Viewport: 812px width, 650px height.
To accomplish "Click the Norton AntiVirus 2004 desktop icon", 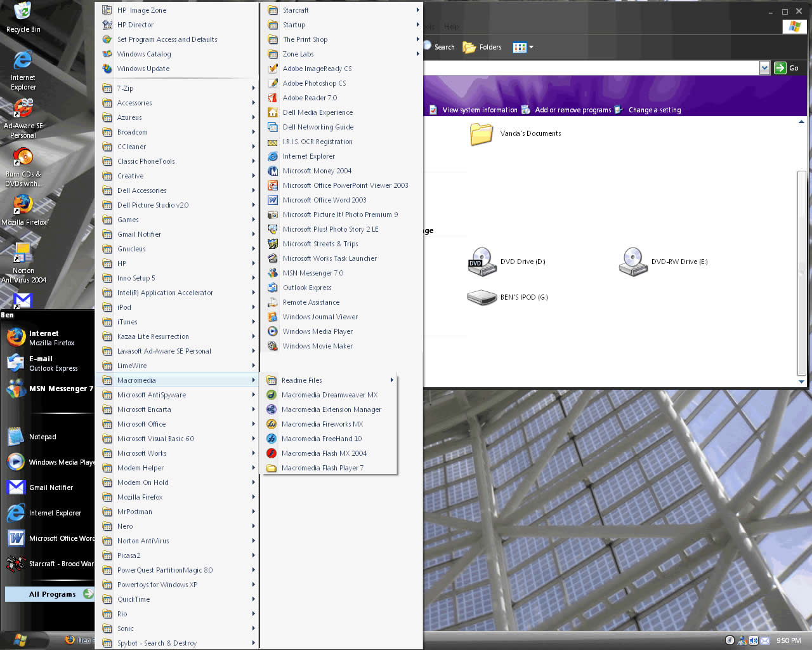I will tap(23, 263).
